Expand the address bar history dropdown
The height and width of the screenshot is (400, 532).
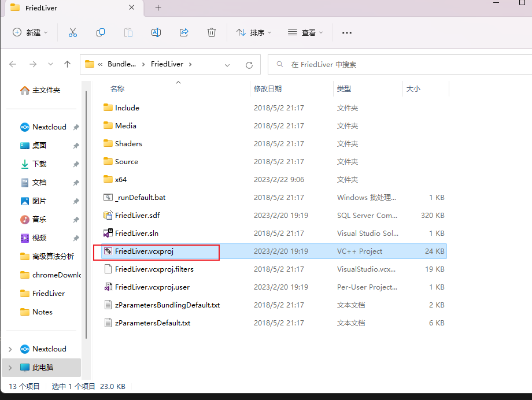tap(227, 65)
